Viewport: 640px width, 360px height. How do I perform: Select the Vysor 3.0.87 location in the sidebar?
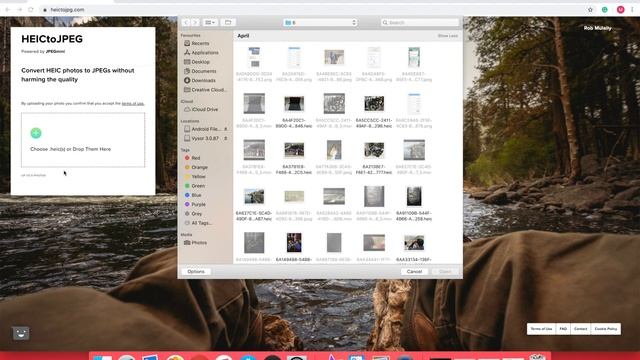point(202,138)
